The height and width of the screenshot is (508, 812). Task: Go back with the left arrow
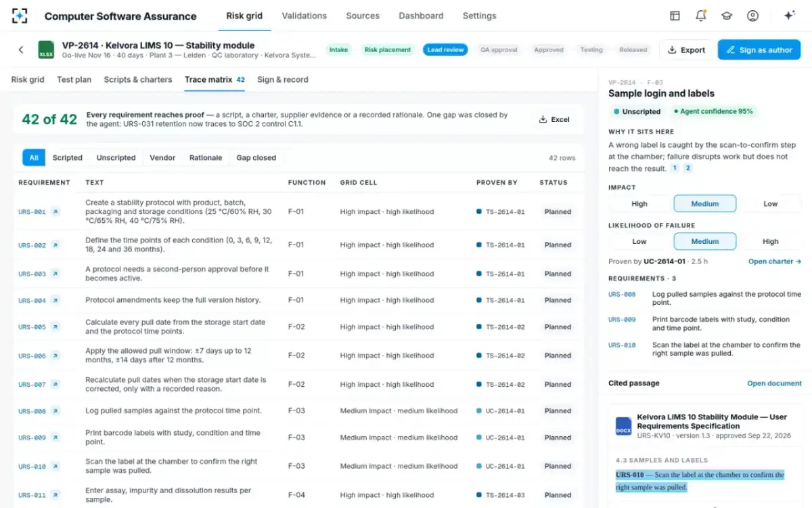21,49
